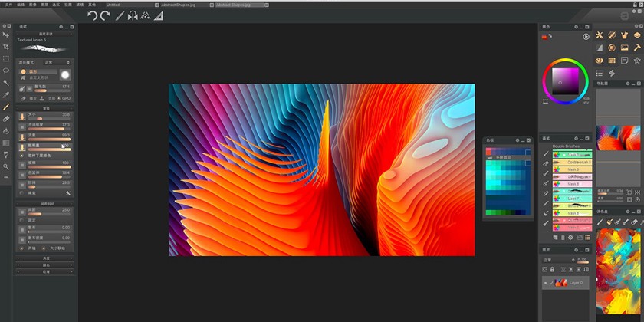Select the rectangular selection tool
This screenshot has width=644, height=322.
click(x=6, y=58)
